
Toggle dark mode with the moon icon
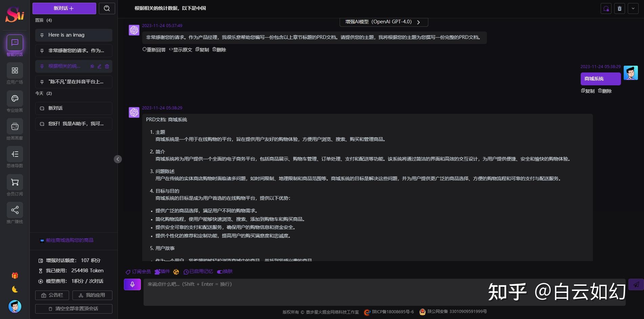point(14,289)
